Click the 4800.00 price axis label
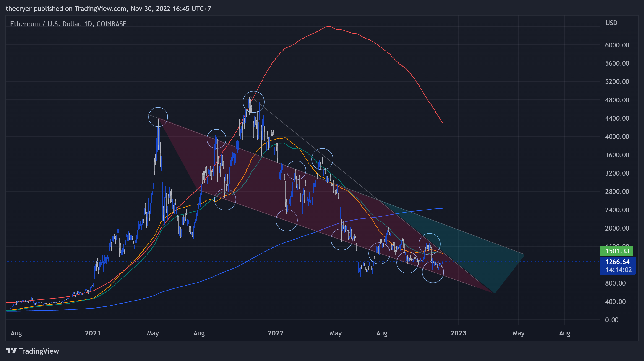The image size is (644, 361). pyautogui.click(x=617, y=100)
